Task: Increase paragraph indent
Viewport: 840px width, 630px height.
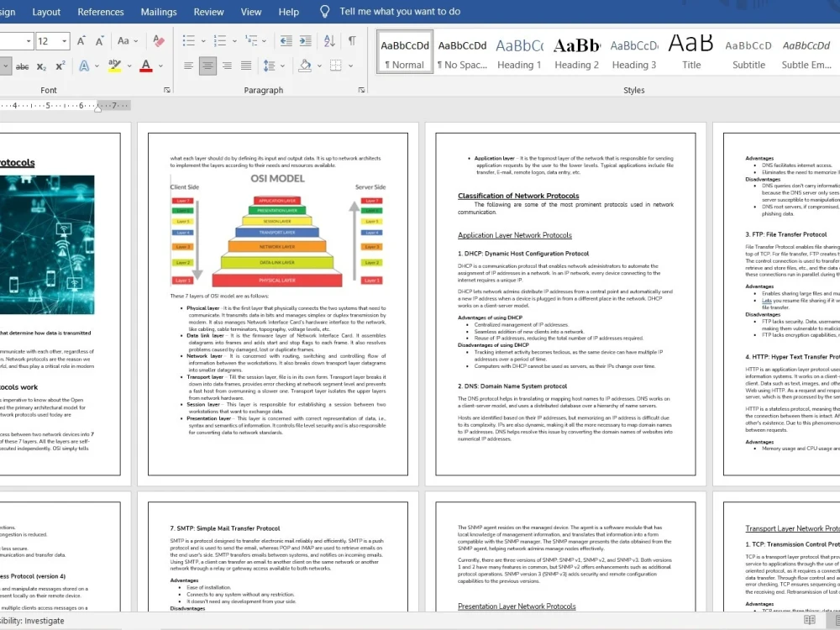Action: click(x=306, y=40)
